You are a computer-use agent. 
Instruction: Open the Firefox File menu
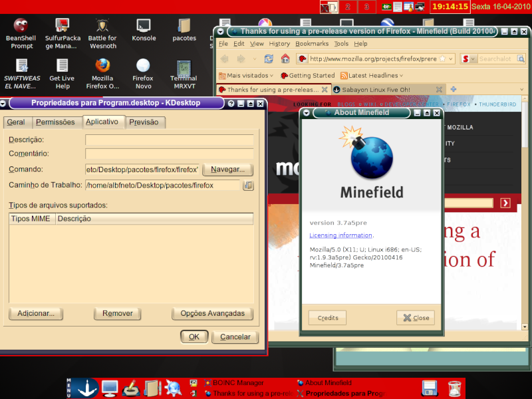coord(223,43)
